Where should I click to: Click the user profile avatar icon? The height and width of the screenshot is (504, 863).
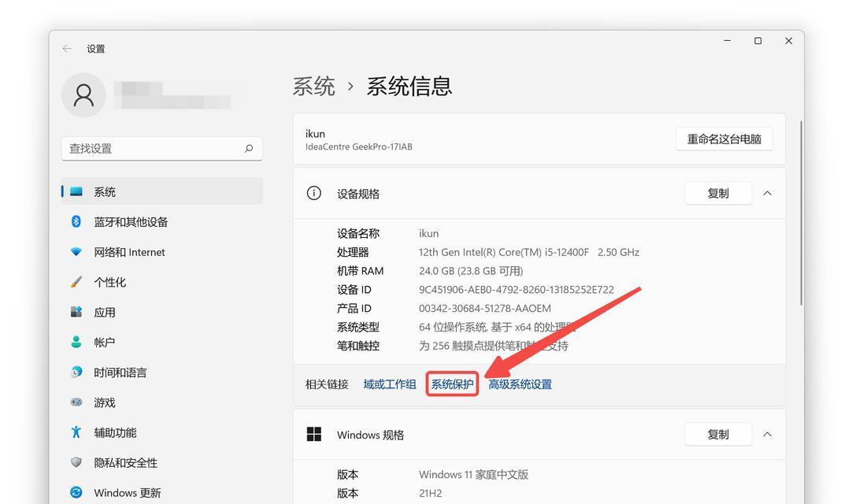[83, 95]
